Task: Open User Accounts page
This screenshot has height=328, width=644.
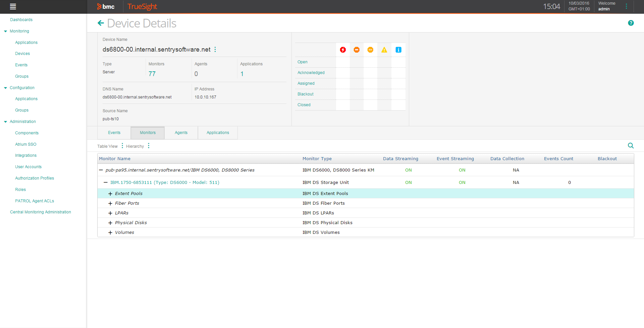Action: click(28, 167)
